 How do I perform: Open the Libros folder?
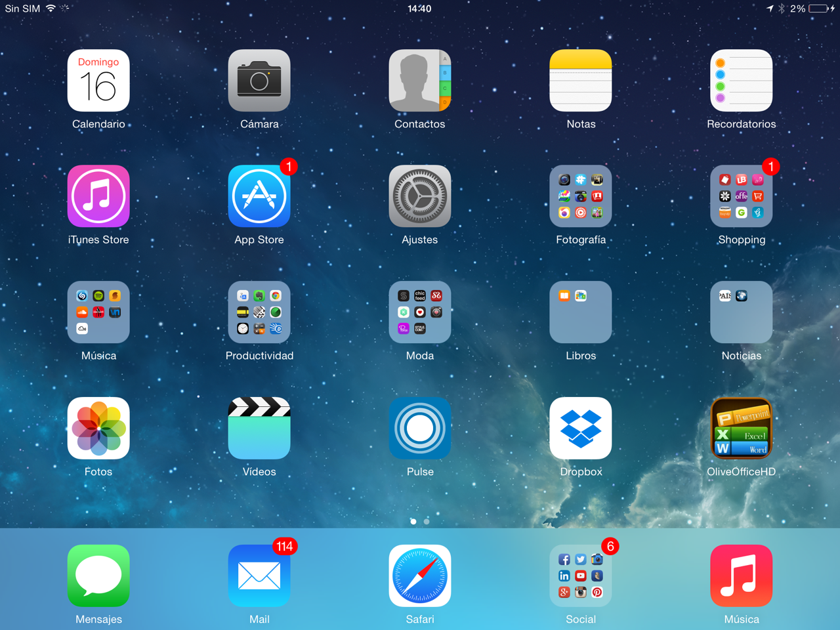(x=581, y=312)
